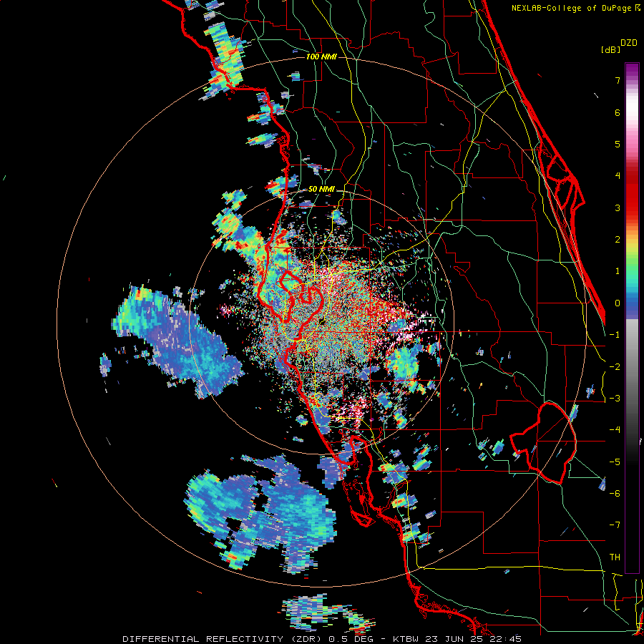644x644 pixels.
Task: Click the -6 value on color scale
Action: click(615, 494)
